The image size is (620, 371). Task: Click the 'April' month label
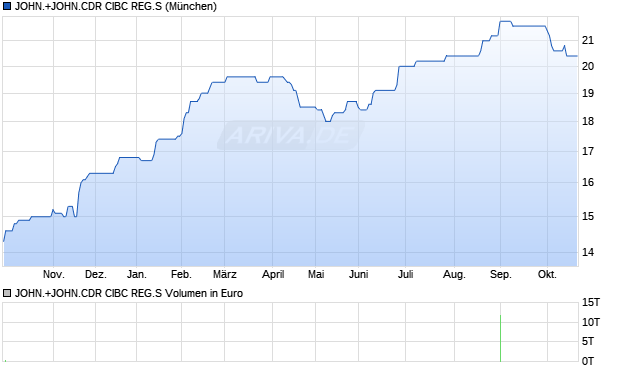pyautogui.click(x=273, y=274)
